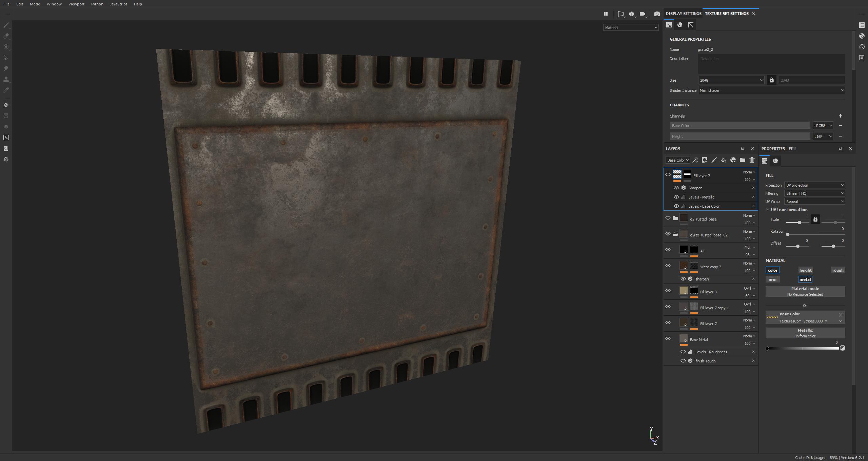Select the Eraser tool in left toolbar
Screen dimensions: 868x461
[x=6, y=36]
